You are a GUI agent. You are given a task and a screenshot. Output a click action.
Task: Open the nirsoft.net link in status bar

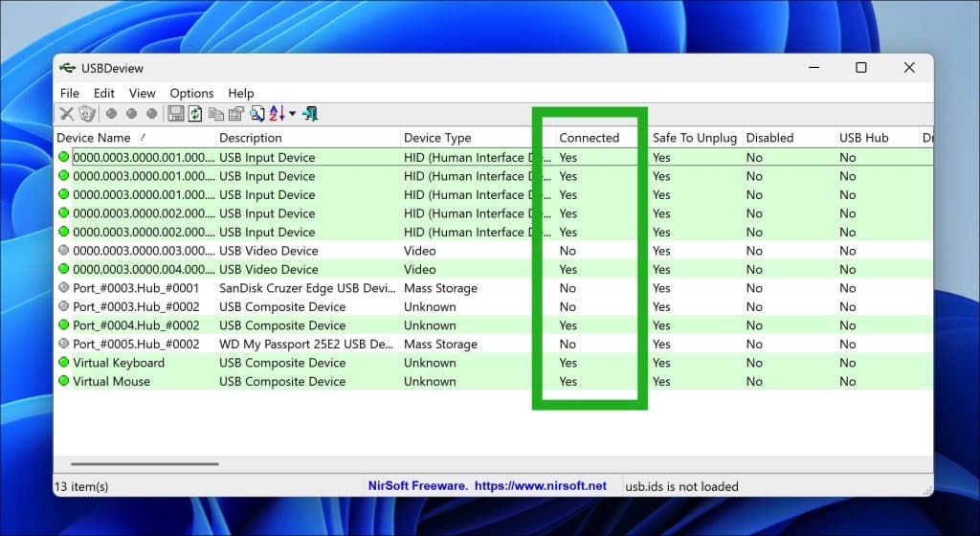(x=541, y=486)
